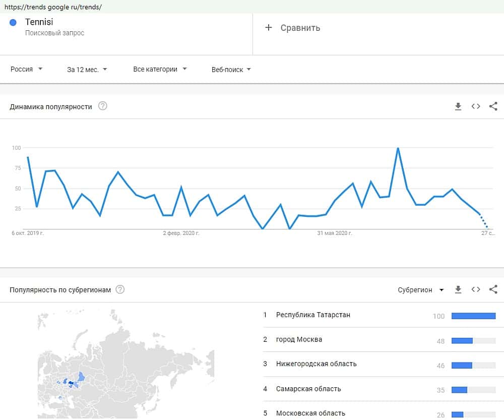The height and width of the screenshot is (420, 504).
Task: Switch the Субрегион view dropdown
Action: 420,290
